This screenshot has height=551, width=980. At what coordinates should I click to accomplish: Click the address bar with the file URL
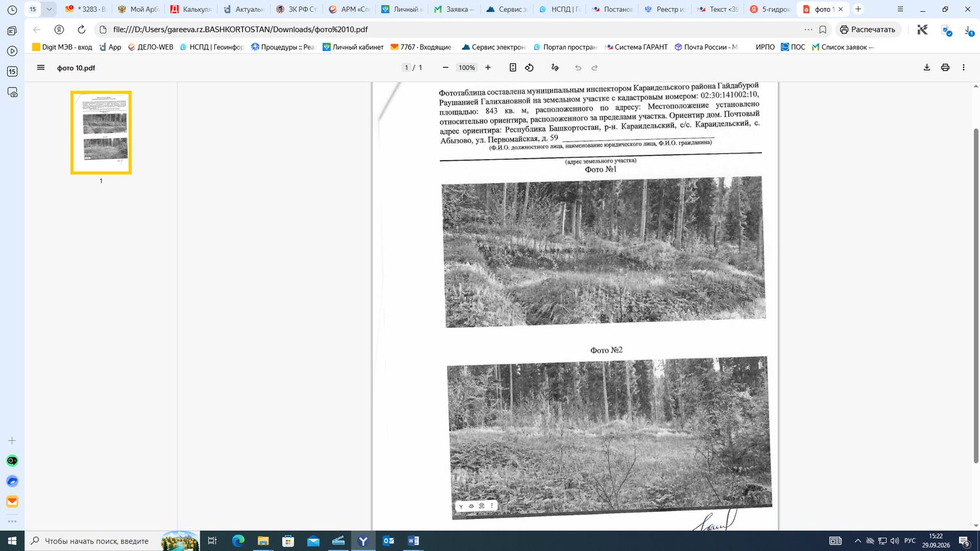point(451,29)
